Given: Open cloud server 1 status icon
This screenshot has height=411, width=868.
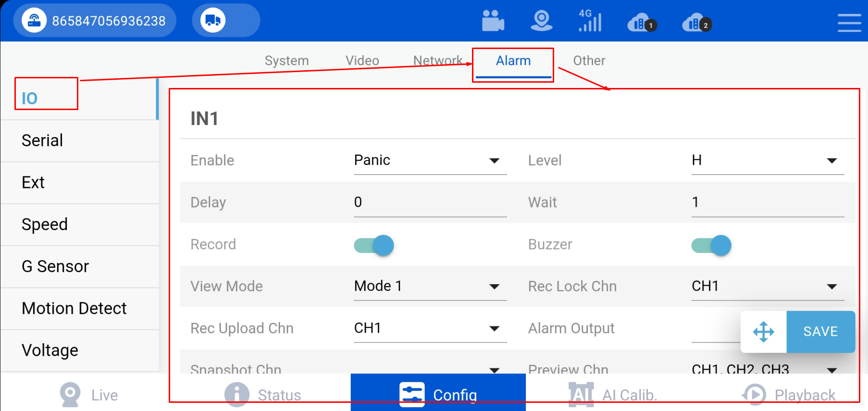Looking at the screenshot, I should [642, 23].
